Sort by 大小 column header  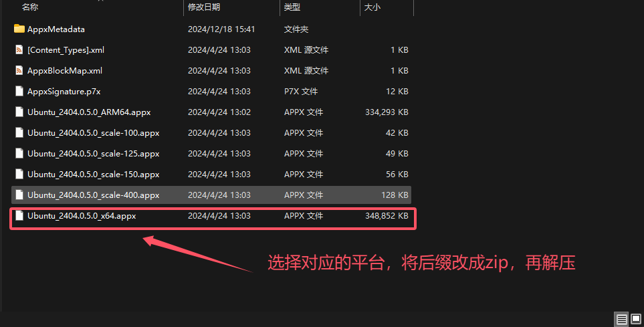(x=372, y=7)
